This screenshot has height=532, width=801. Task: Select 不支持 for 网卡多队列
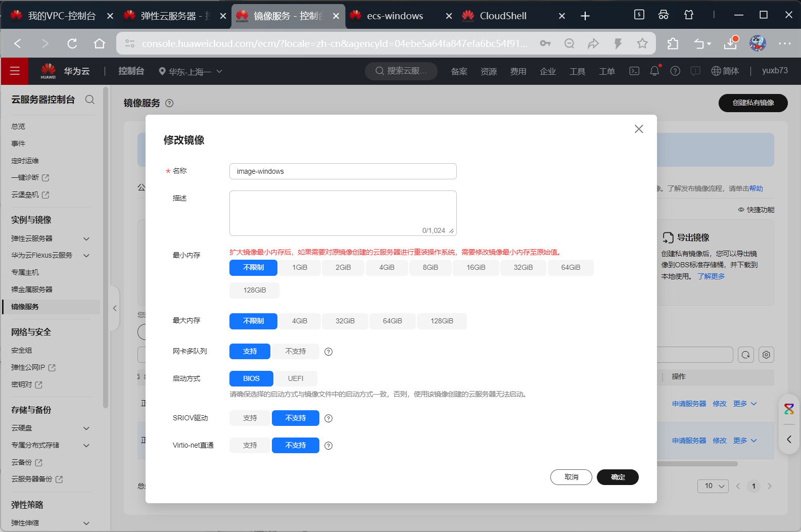click(296, 351)
